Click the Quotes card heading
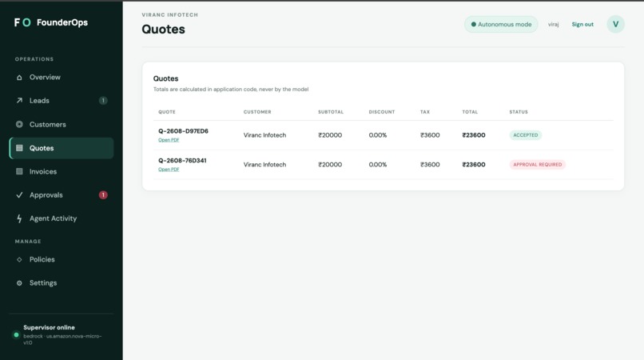This screenshot has width=644, height=360. [165, 78]
